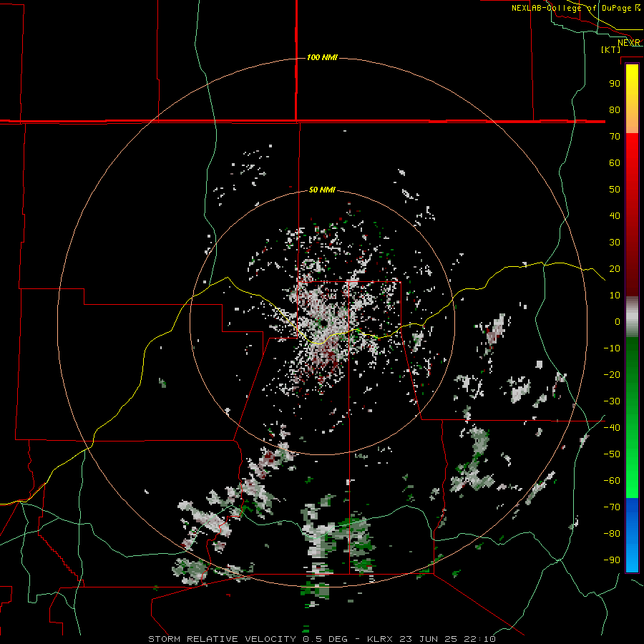Viewport: 644px width, 644px height.
Task: Click the 90 value on velocity scale
Action: (x=615, y=84)
